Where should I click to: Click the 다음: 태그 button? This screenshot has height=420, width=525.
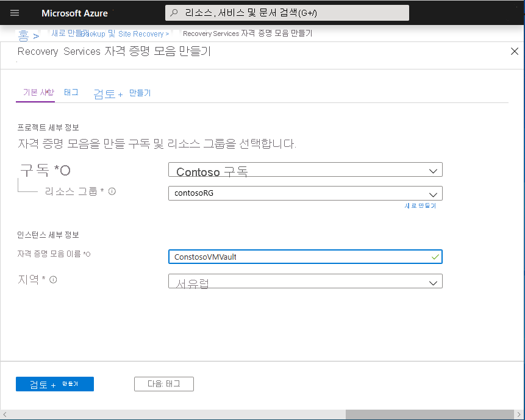tap(163, 384)
